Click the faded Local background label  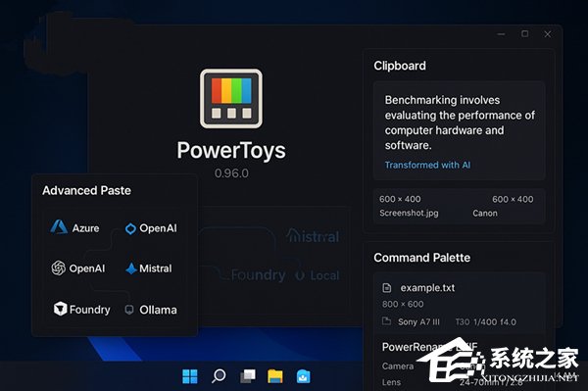pyautogui.click(x=324, y=275)
